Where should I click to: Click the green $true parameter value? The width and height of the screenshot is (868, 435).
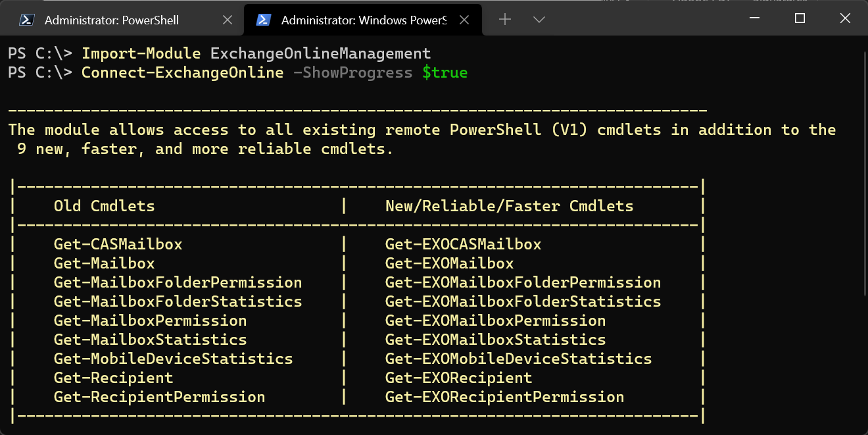[x=445, y=72]
